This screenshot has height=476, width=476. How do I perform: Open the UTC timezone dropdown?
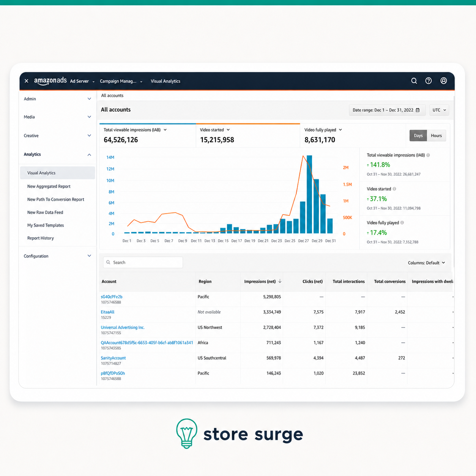[439, 110]
